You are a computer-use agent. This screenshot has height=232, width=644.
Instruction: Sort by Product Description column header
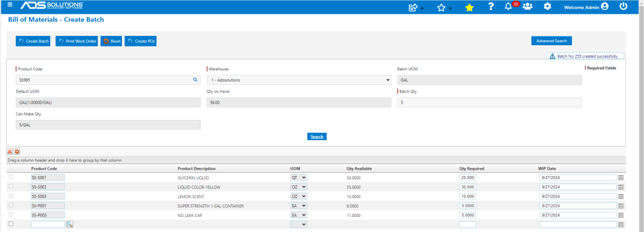tap(196, 168)
